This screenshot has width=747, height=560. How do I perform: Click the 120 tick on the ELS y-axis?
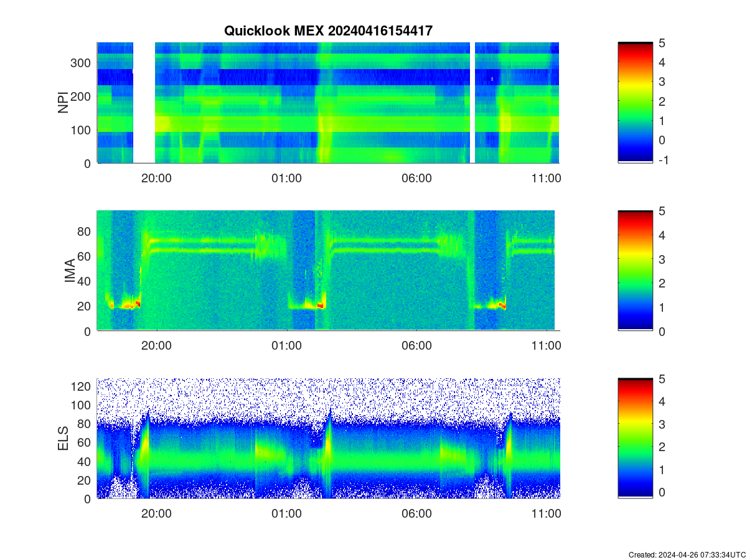(82, 386)
